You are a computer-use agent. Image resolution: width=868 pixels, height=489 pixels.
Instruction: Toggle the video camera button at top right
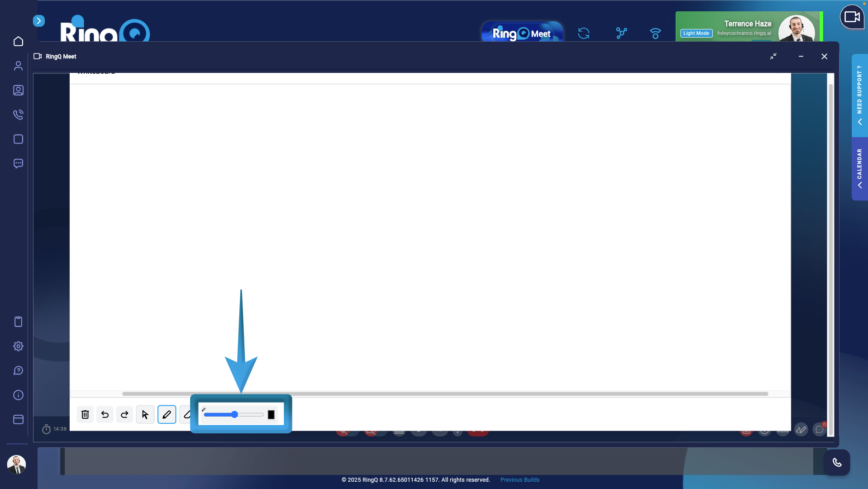pos(852,17)
